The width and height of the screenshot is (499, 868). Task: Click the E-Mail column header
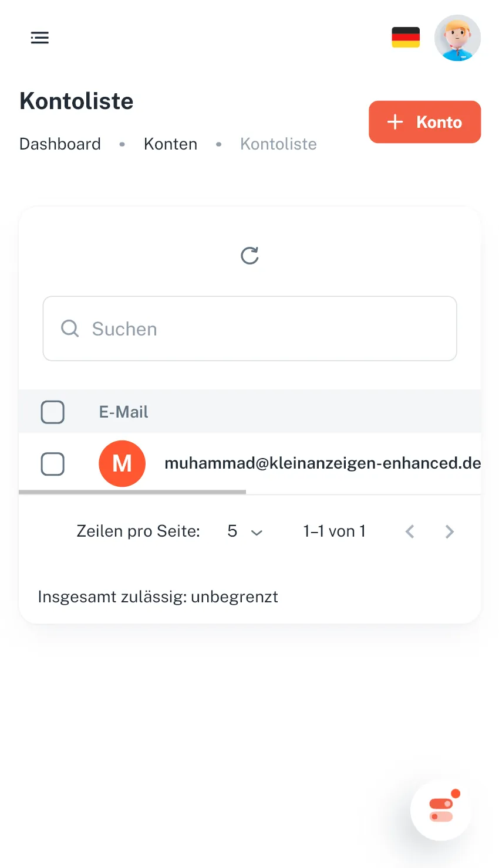tap(123, 412)
